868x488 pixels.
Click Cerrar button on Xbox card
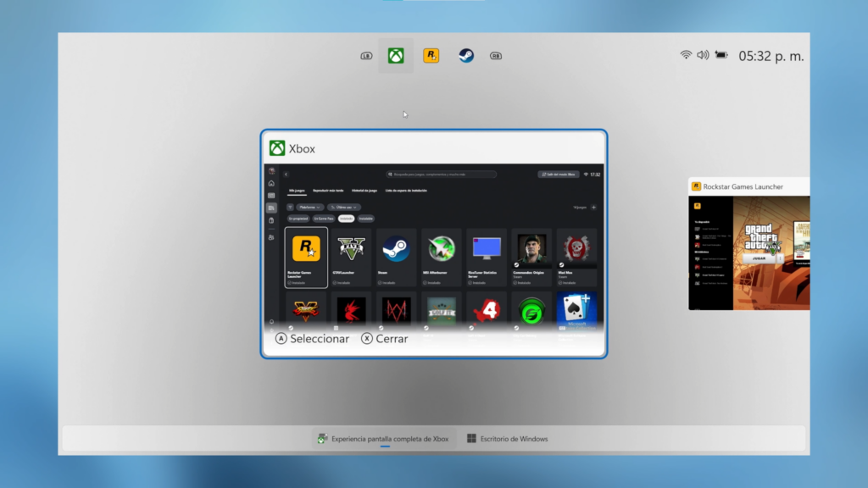[x=385, y=339]
